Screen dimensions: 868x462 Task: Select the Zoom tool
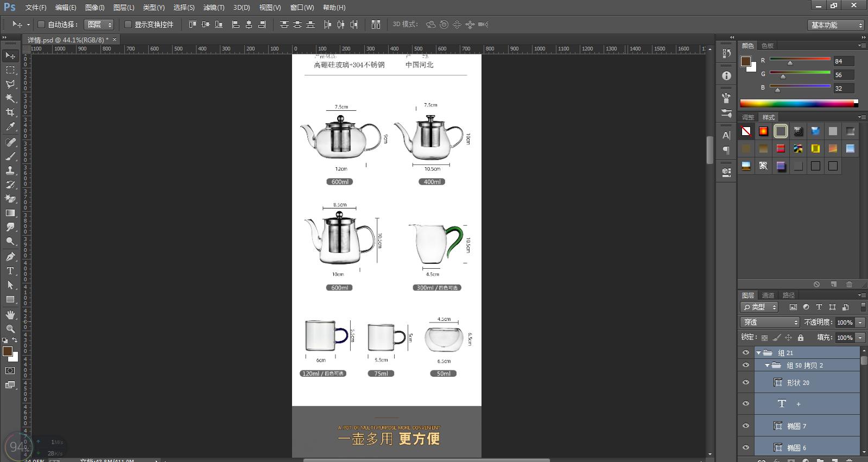[10, 329]
